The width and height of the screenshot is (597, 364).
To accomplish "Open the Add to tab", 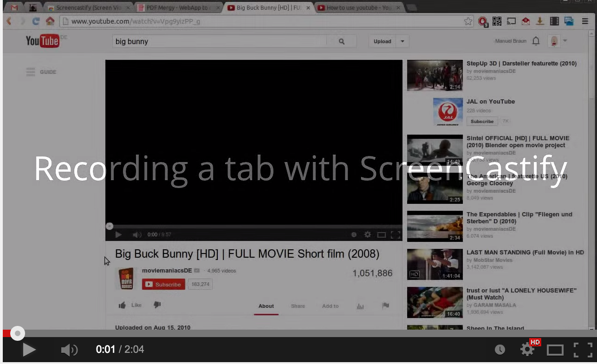I will [x=330, y=306].
